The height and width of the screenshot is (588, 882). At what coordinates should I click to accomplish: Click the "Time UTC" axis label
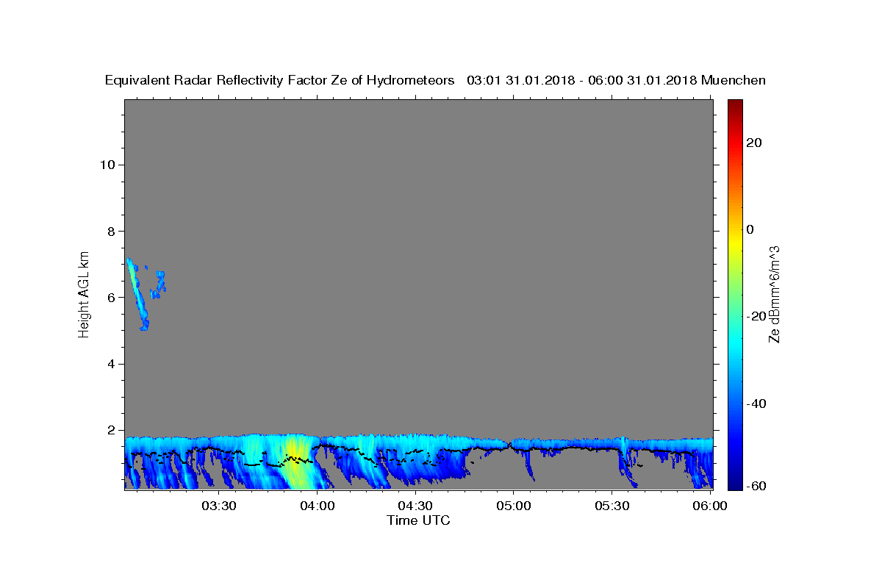(418, 520)
